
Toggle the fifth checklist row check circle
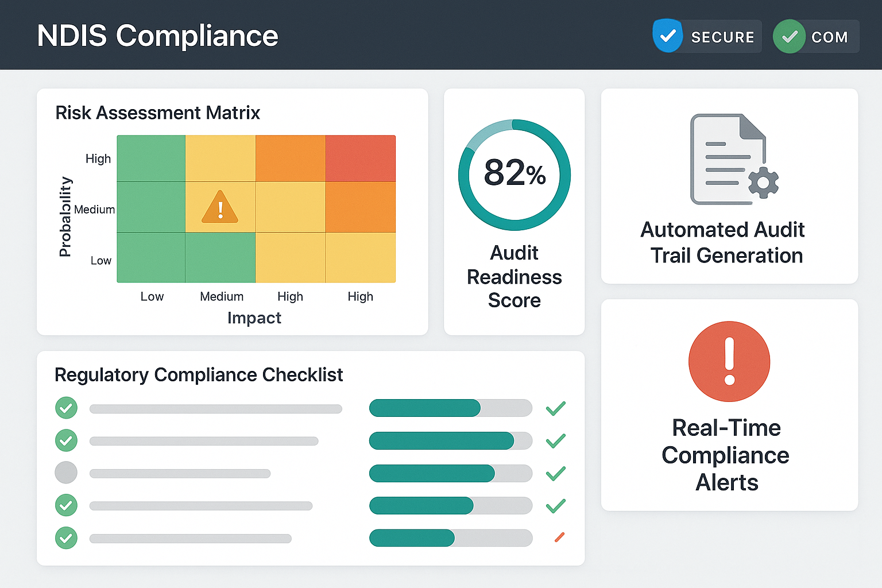pyautogui.click(x=66, y=538)
